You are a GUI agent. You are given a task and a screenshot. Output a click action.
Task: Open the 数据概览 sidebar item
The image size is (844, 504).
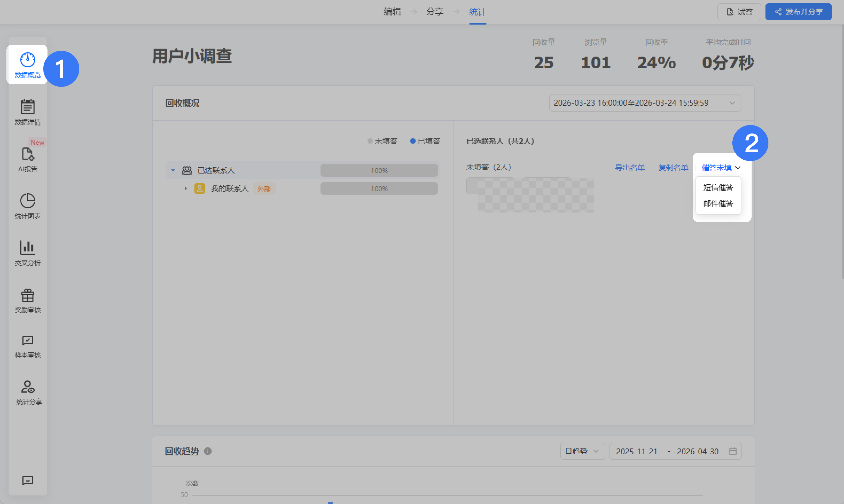coord(28,65)
